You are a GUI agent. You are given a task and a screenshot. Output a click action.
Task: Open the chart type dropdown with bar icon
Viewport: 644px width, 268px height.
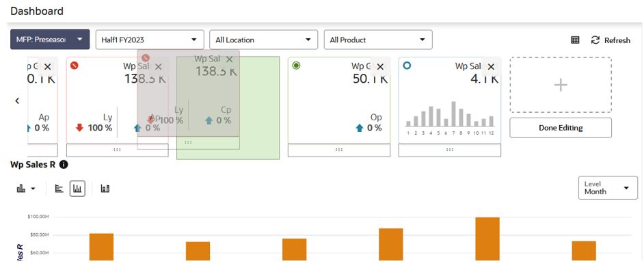coord(26,189)
